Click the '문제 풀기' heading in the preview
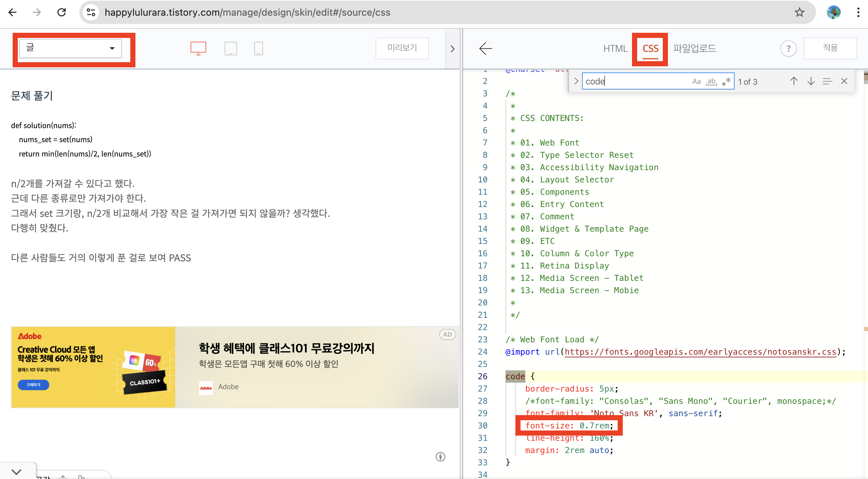Image resolution: width=868 pixels, height=479 pixels. 32,96
